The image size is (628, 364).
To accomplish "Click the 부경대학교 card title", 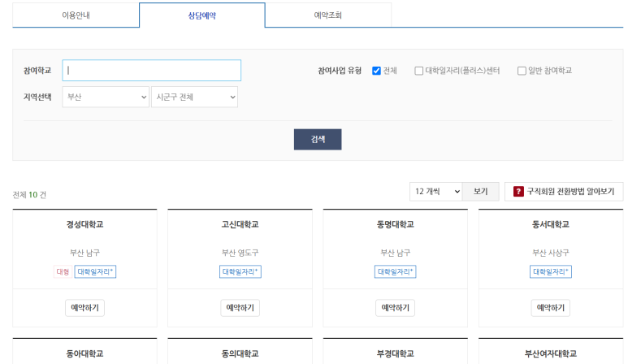I will pos(396,353).
